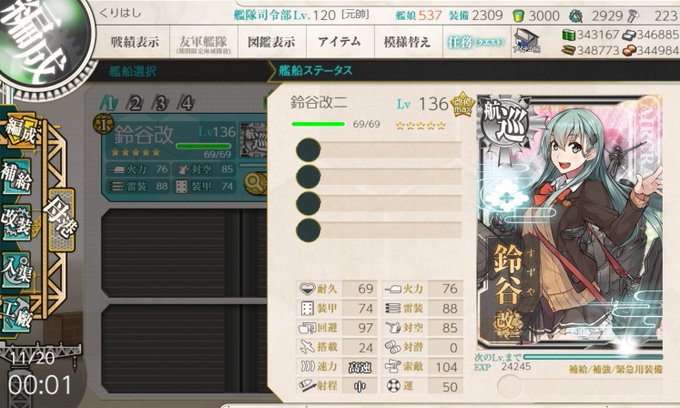Click the magnifier detail icon on 鈴谷改 card
This screenshot has width=680, height=408.
point(255,184)
